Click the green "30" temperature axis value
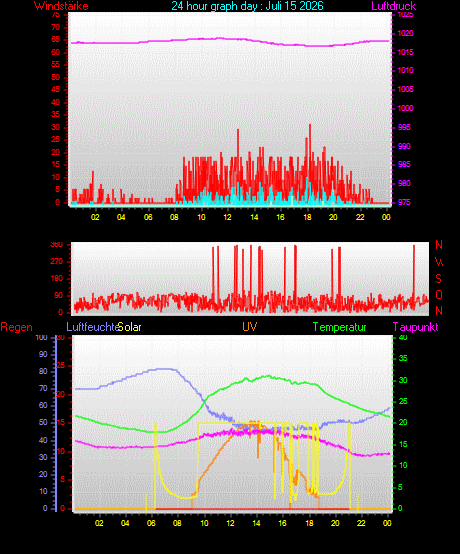Screen dimensions: 460x554 click(x=403, y=380)
